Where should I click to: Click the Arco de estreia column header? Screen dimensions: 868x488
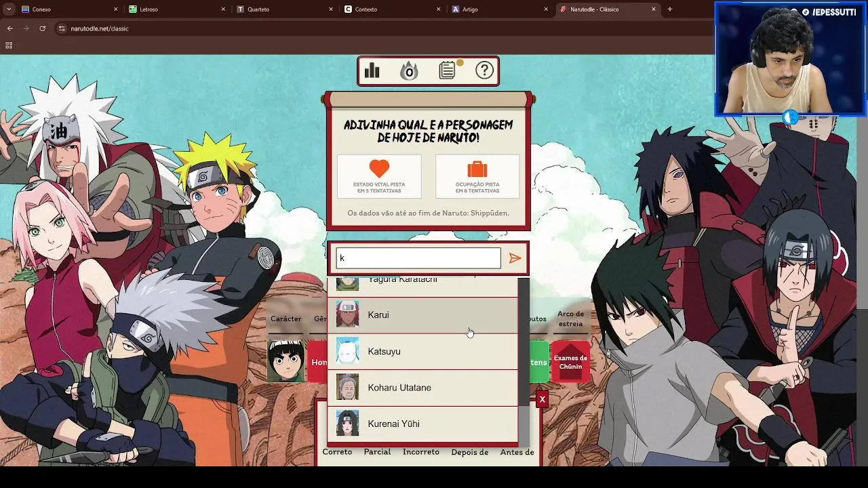(570, 319)
